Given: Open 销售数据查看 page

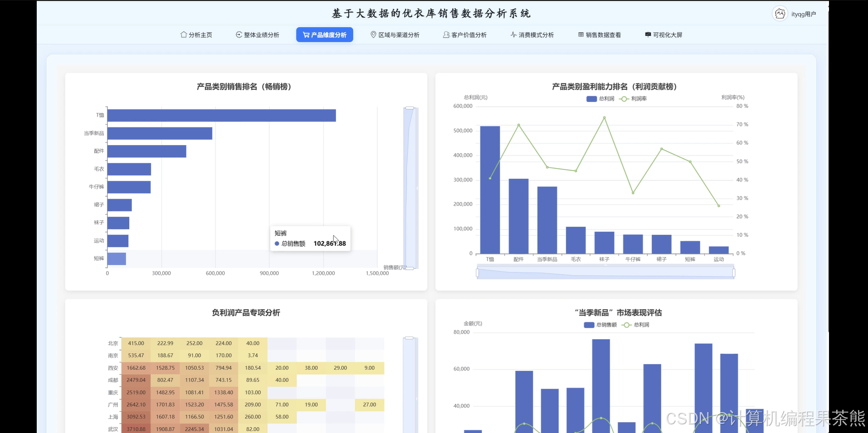Looking at the screenshot, I should (x=600, y=35).
